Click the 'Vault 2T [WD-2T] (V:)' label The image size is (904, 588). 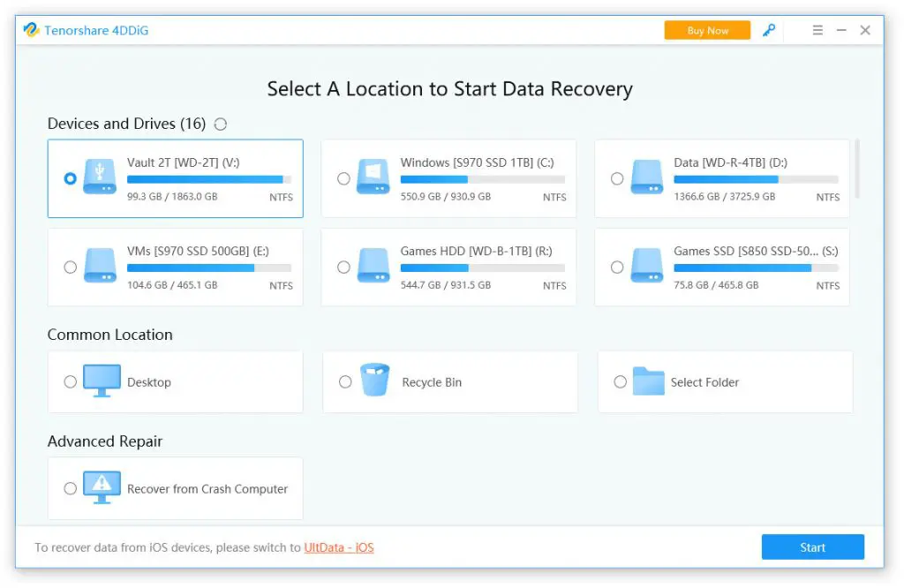point(184,162)
